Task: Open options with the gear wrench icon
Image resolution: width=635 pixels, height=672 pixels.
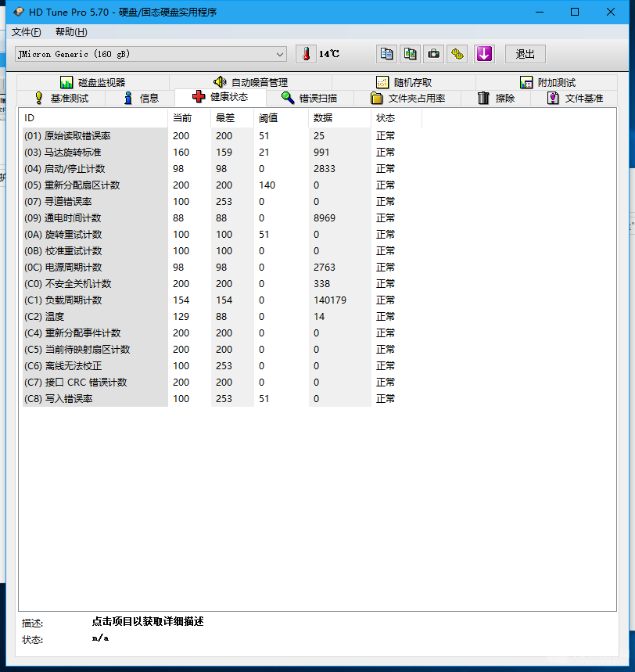Action: tap(457, 54)
